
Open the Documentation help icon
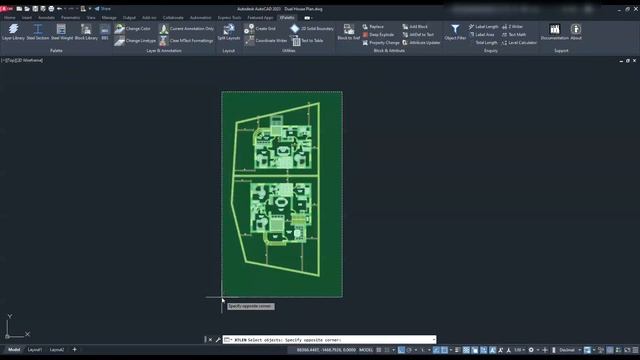click(x=554, y=32)
